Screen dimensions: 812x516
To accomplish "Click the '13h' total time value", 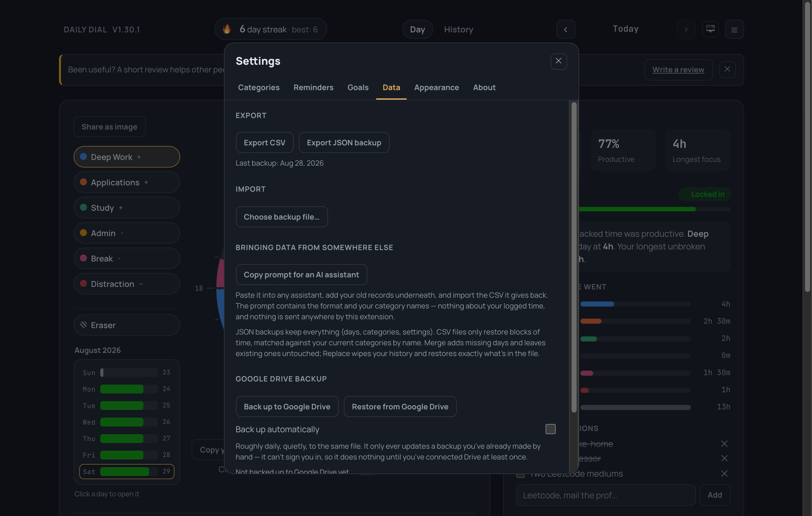I will pos(723,407).
